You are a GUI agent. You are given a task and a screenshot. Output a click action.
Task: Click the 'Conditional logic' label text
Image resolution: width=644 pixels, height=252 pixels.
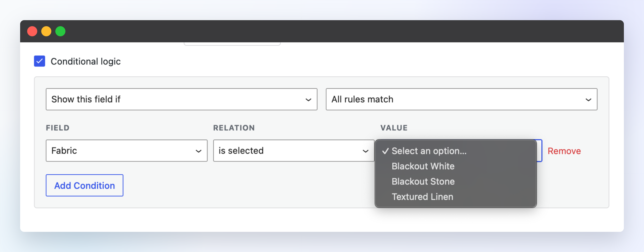pos(86,61)
